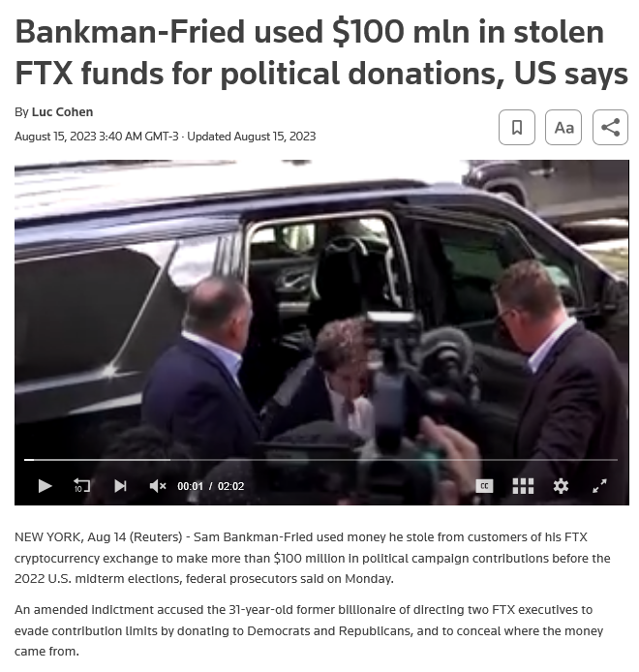This screenshot has height=672, width=639.
Task: Enter fullscreen video mode
Action: coord(599,486)
